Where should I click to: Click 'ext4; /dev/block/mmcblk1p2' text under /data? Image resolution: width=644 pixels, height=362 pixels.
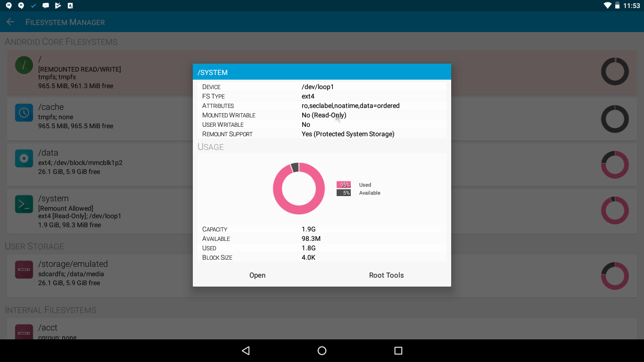[x=80, y=163]
